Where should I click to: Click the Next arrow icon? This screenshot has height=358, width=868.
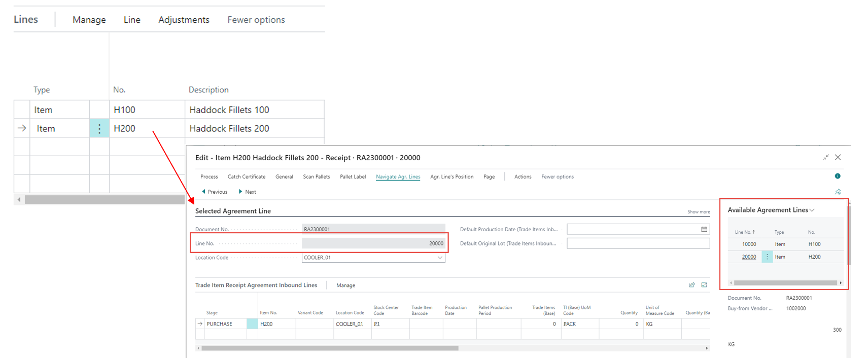[x=240, y=192]
